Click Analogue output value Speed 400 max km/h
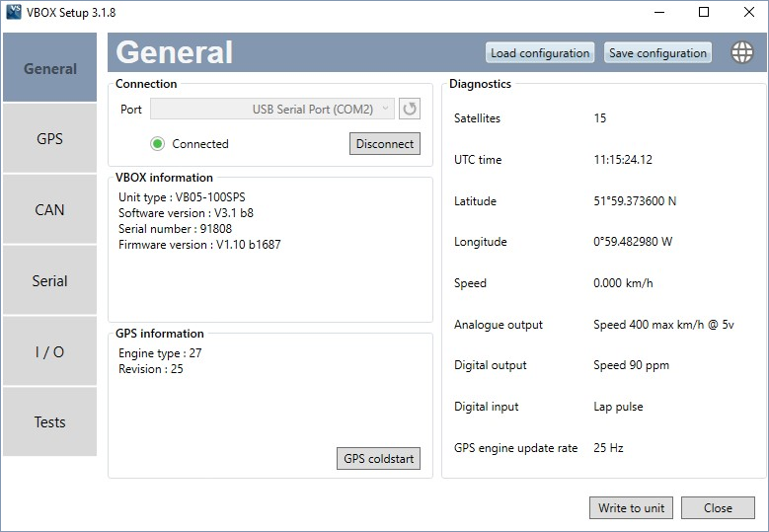Viewport: 769px width, 532px height. (663, 325)
